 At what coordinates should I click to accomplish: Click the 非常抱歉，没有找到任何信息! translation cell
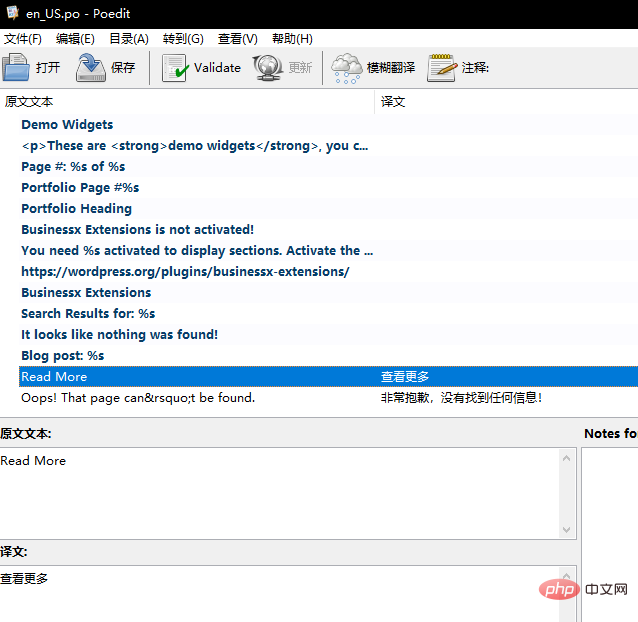[x=461, y=398]
